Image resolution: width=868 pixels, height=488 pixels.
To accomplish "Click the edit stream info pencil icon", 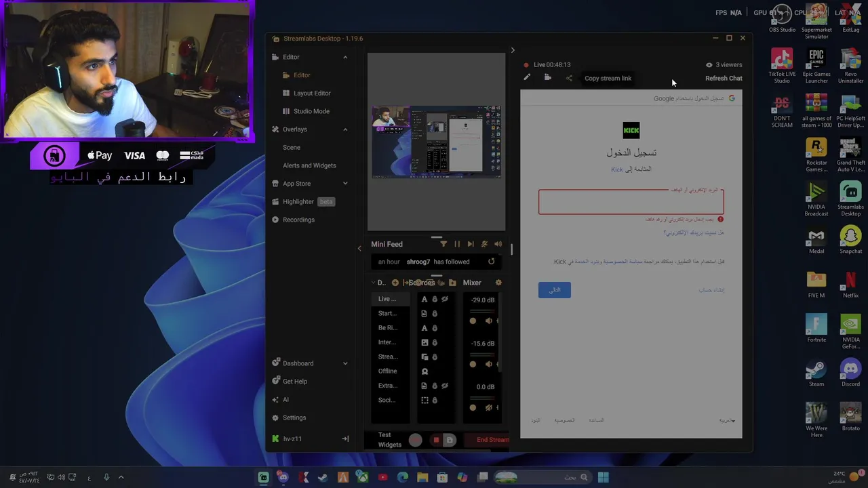I will 527,78.
